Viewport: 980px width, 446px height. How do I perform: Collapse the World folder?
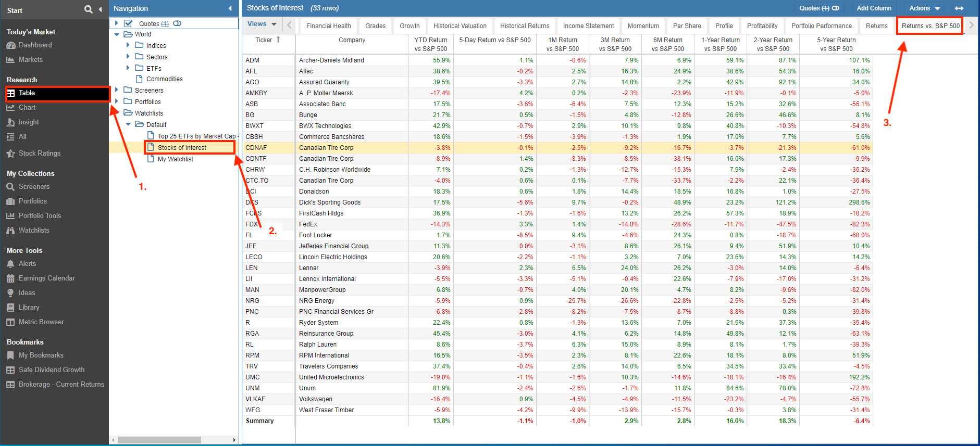pos(117,34)
